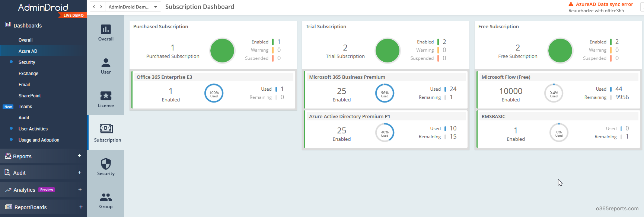Go back with the left chevron
This screenshot has width=644, height=217.
[x=94, y=7]
